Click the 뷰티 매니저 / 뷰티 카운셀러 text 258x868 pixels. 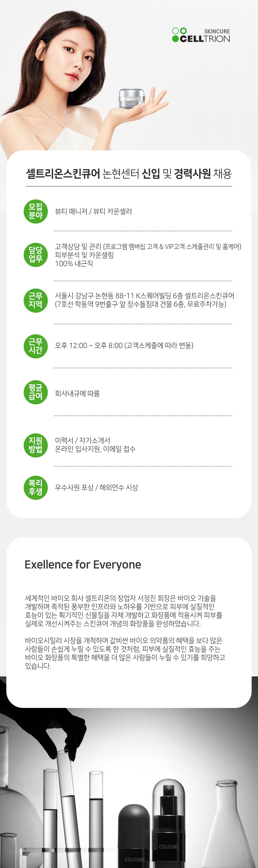click(x=93, y=212)
